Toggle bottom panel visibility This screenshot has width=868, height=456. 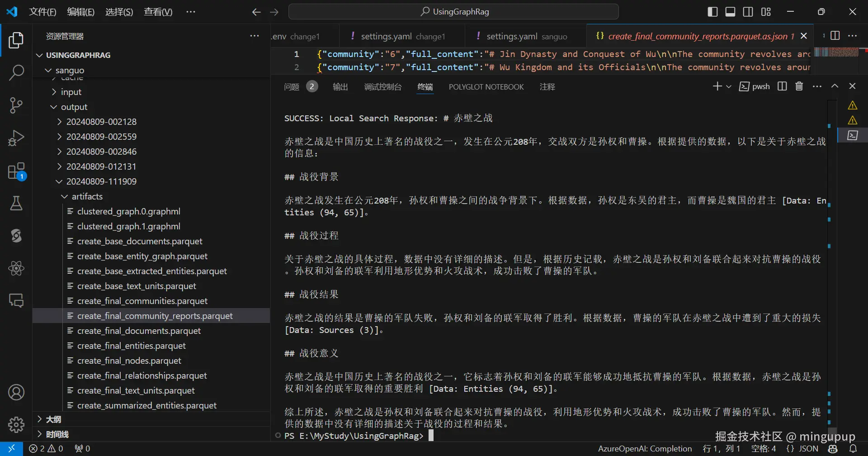pyautogui.click(x=730, y=12)
